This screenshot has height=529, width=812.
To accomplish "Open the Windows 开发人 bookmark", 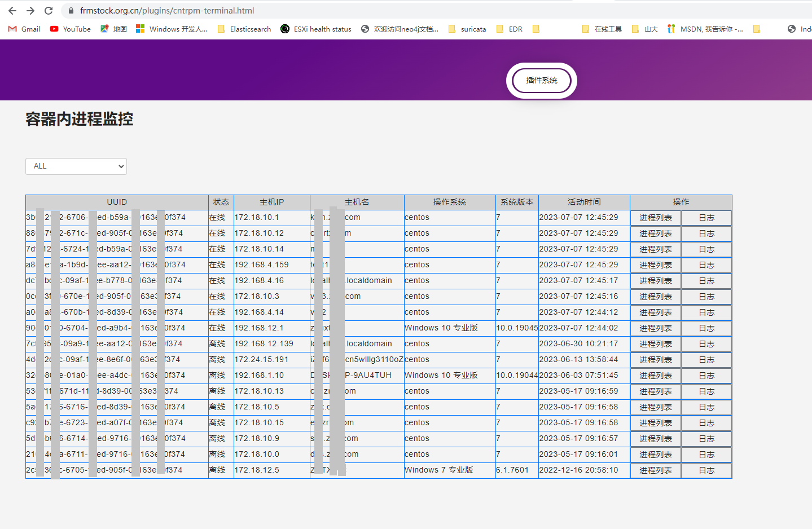I will pos(172,29).
